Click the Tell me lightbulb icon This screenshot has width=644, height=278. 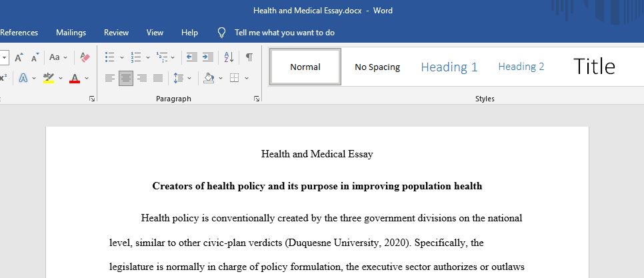tap(222, 33)
